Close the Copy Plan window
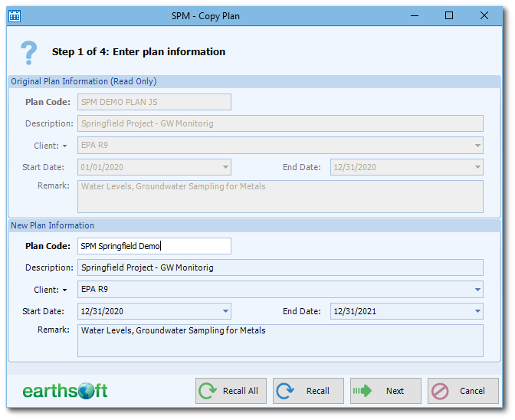This screenshot has width=515, height=420. [484, 15]
